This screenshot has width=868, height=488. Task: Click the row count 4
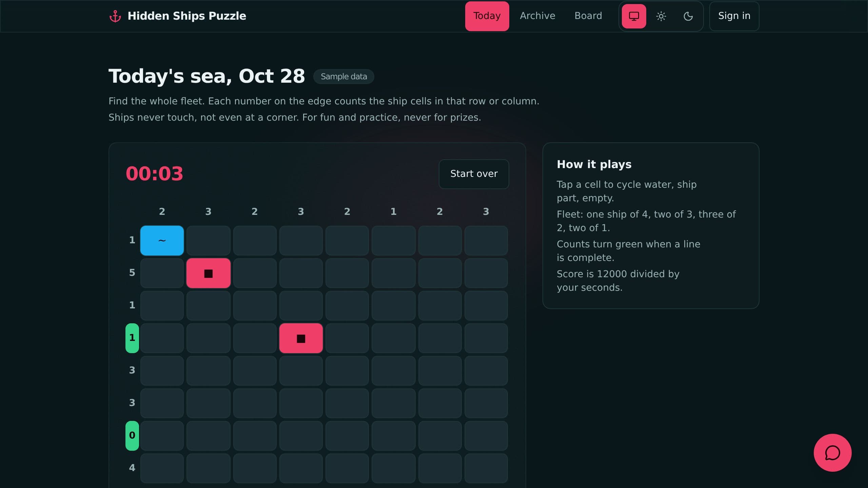[x=132, y=468]
